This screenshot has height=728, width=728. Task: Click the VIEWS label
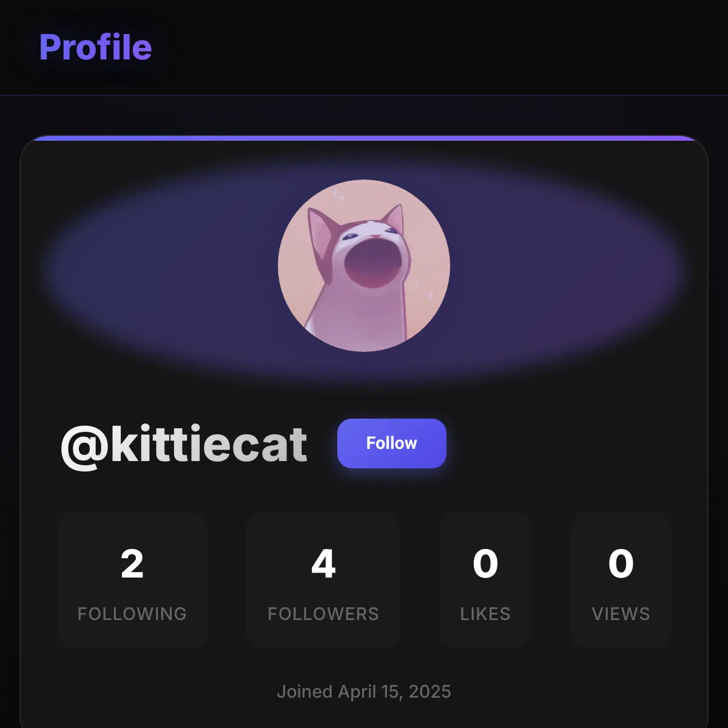pos(621,614)
